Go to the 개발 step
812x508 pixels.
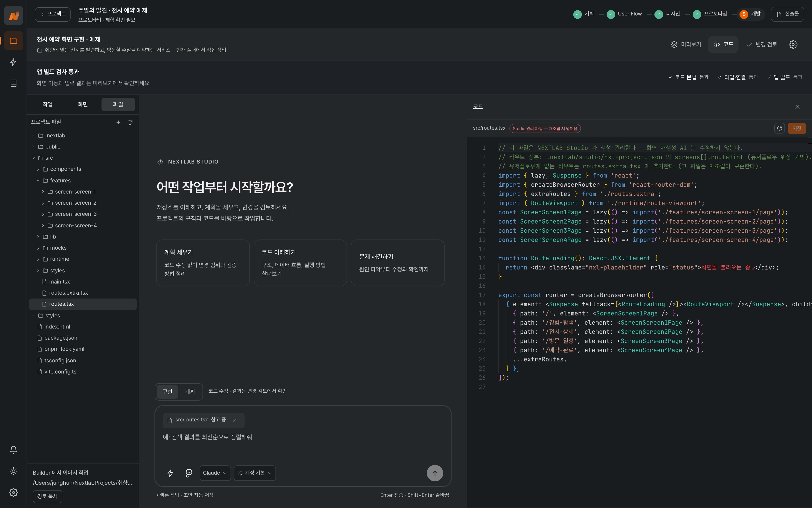point(750,14)
